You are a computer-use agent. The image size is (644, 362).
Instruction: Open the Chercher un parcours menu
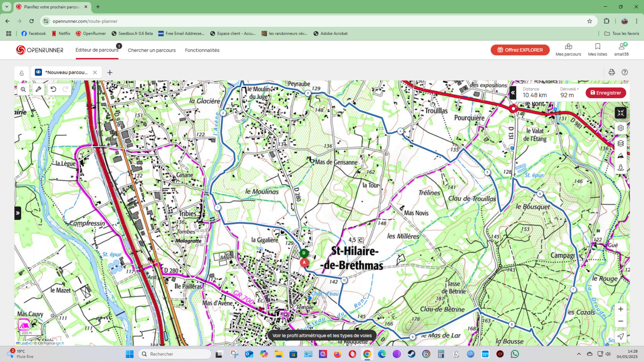pos(152,50)
